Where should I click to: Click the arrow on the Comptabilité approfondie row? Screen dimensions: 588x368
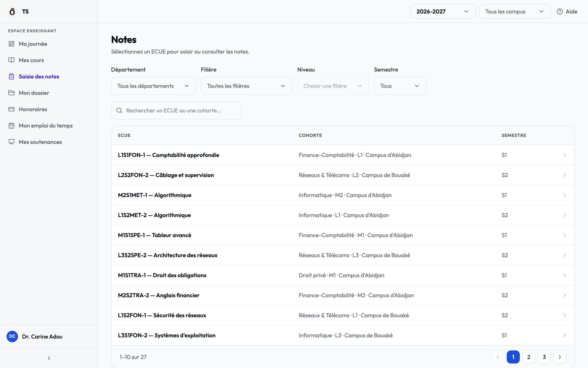(565, 155)
